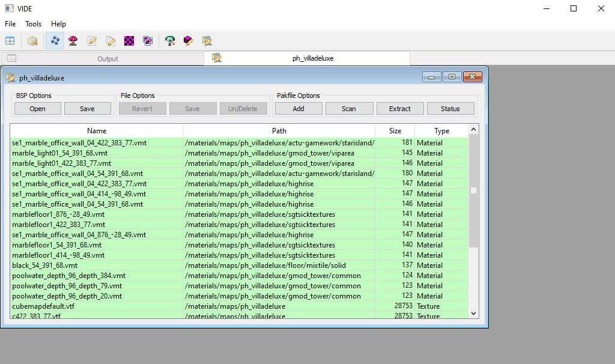Click Add in Pakfile Options

click(x=298, y=109)
